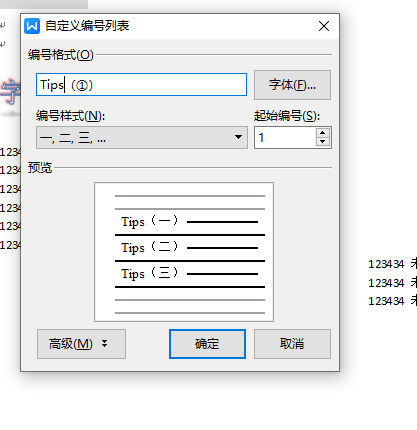Click inside the 编号格式 text field
The width and height of the screenshot is (417, 430).
(x=141, y=85)
